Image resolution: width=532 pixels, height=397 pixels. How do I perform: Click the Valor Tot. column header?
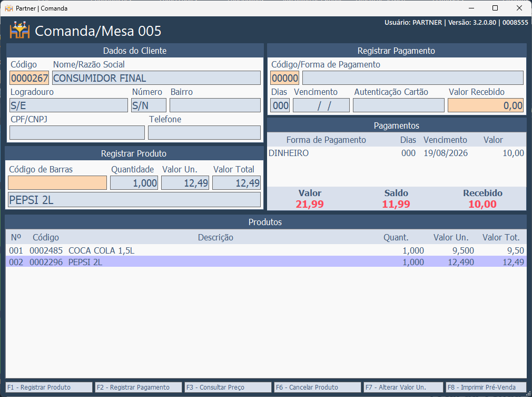[x=501, y=237]
